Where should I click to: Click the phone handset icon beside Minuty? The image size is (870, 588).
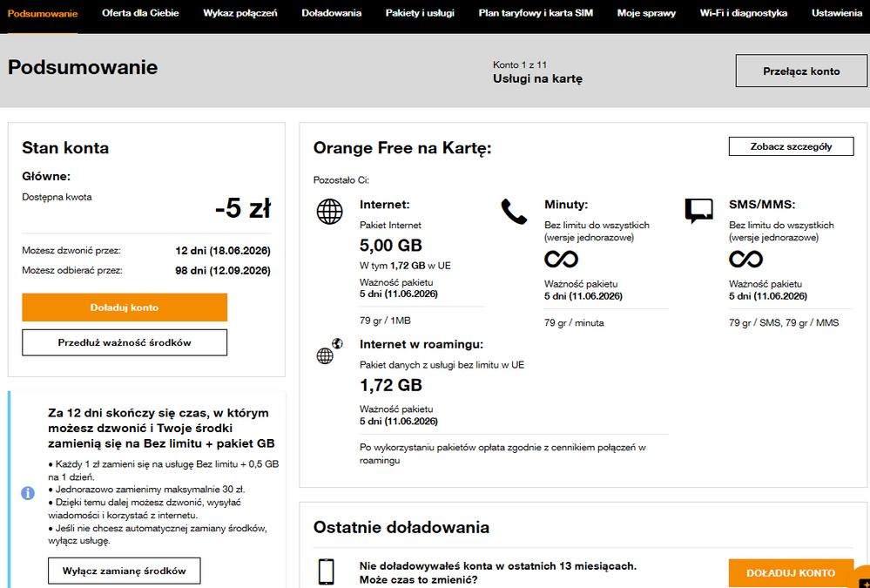[514, 212]
